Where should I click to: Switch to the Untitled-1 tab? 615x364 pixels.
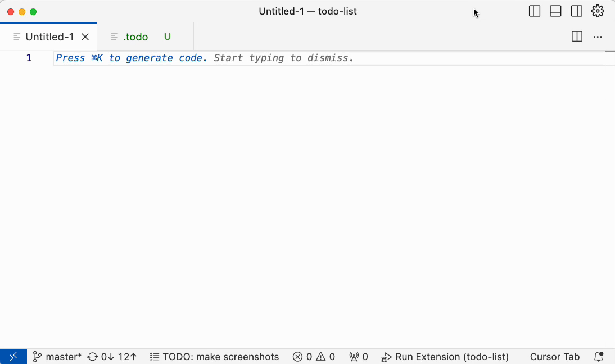pos(49,37)
